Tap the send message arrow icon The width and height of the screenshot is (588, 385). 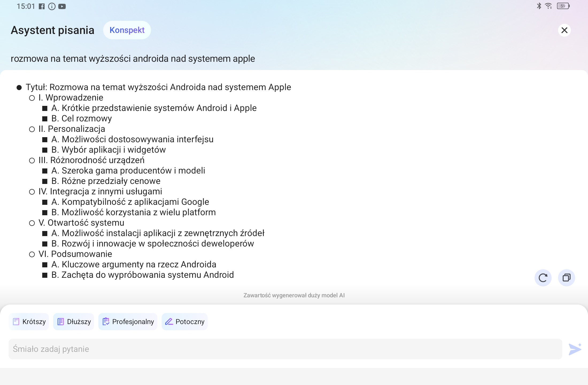575,349
